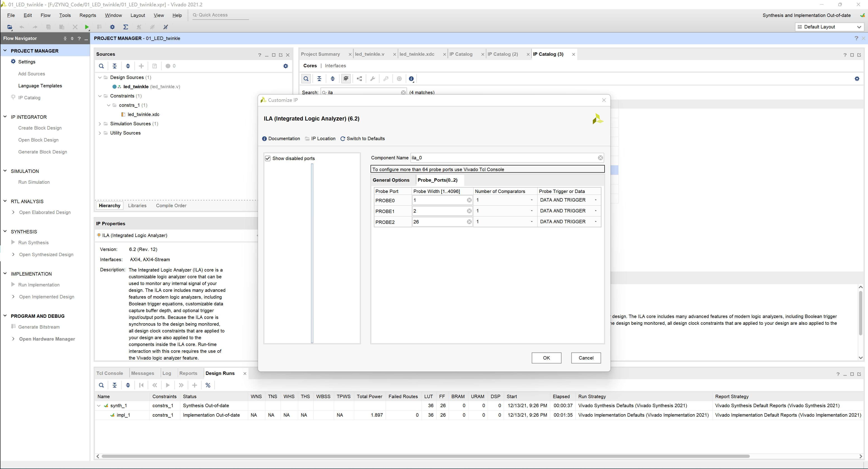Open the Probe_Ports(0..2) tab
The image size is (868, 469).
coord(437,180)
